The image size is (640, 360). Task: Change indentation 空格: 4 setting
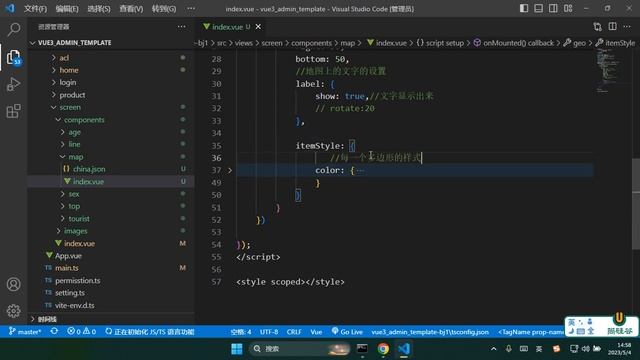[x=241, y=332]
